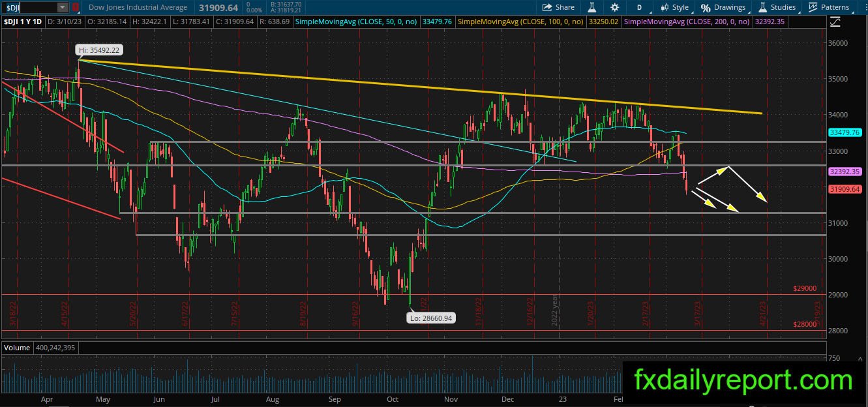Click the O: 32185.14 open value
868x407 pixels.
(x=108, y=22)
